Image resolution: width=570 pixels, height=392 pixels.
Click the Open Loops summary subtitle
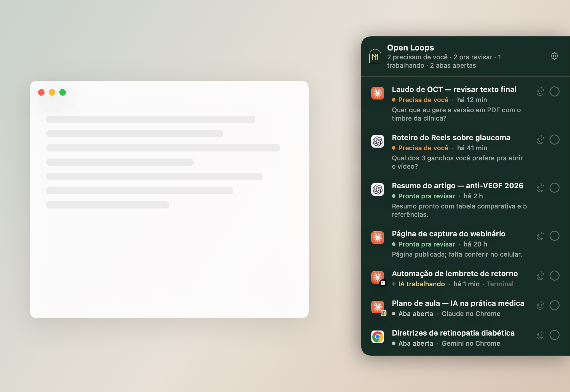444,61
